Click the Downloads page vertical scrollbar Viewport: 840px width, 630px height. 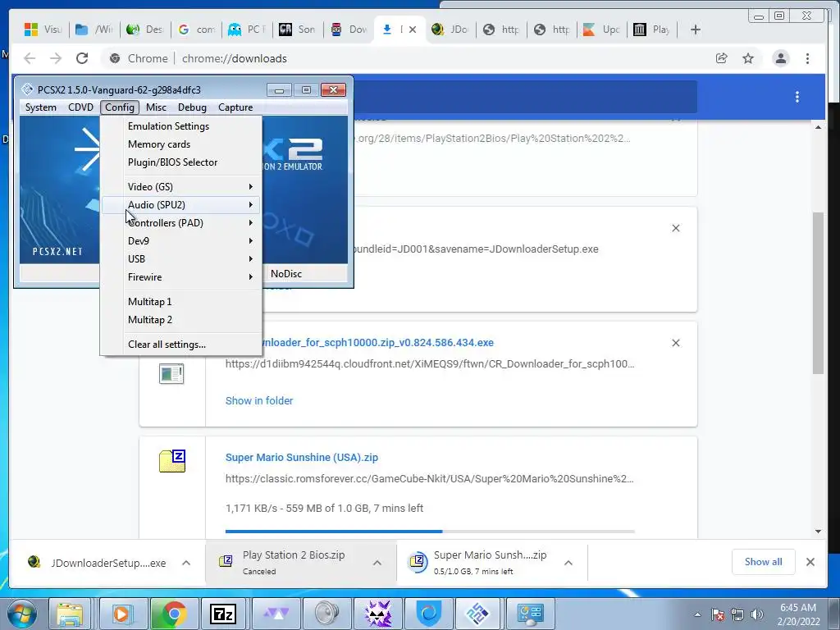tap(818, 293)
